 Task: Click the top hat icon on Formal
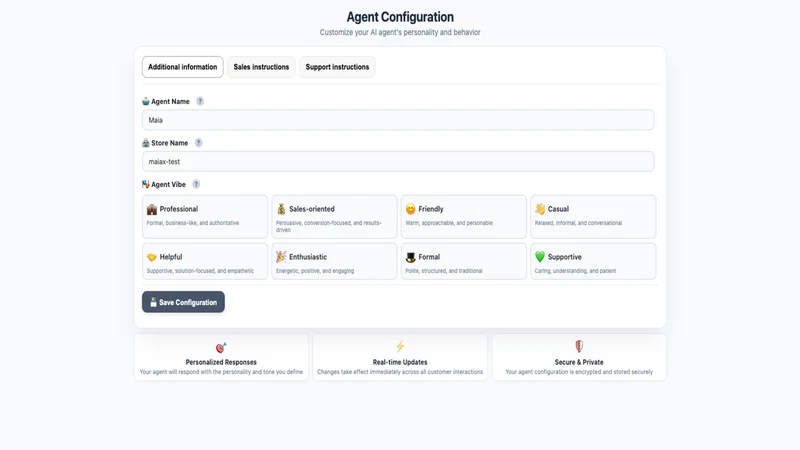coord(411,257)
